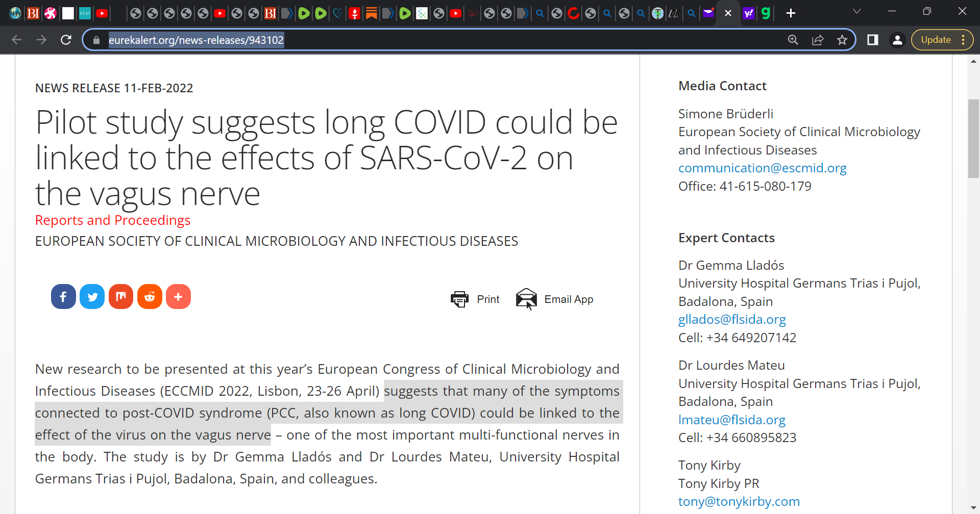Reload the EurekAlert page
This screenshot has width=980, height=514.
coord(66,40)
